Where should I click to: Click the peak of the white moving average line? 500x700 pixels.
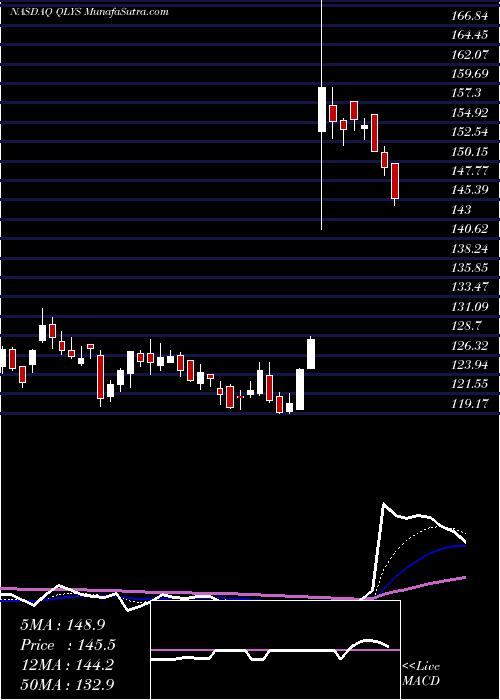tap(383, 504)
